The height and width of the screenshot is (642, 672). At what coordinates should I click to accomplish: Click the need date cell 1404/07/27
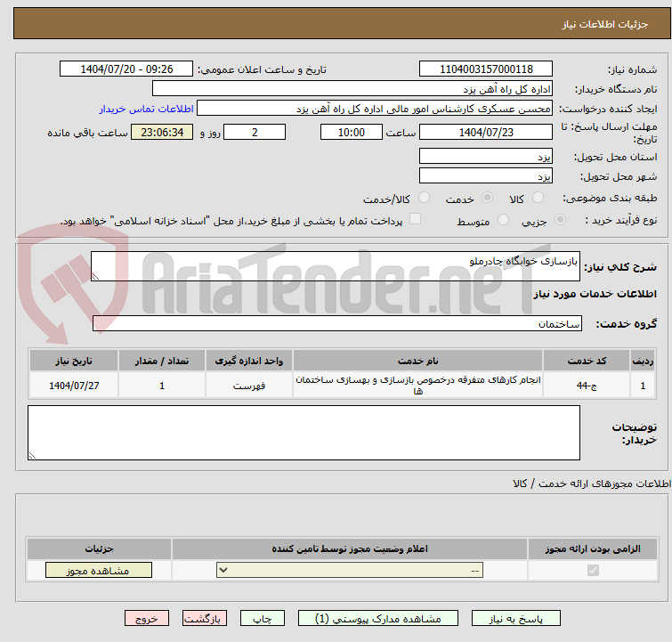(74, 386)
